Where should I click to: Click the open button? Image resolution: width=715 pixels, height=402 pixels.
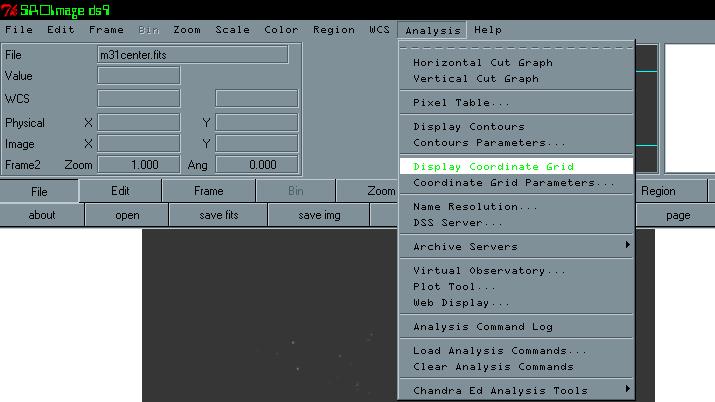127,215
